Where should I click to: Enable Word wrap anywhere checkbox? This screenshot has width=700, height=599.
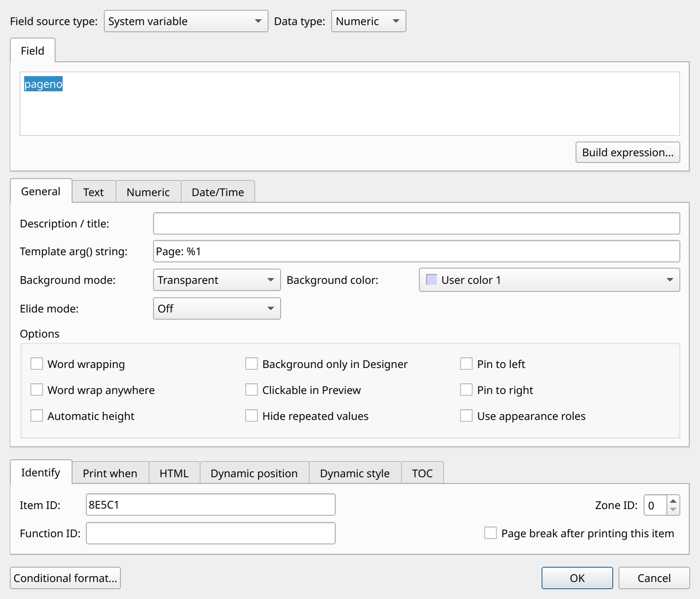point(37,389)
